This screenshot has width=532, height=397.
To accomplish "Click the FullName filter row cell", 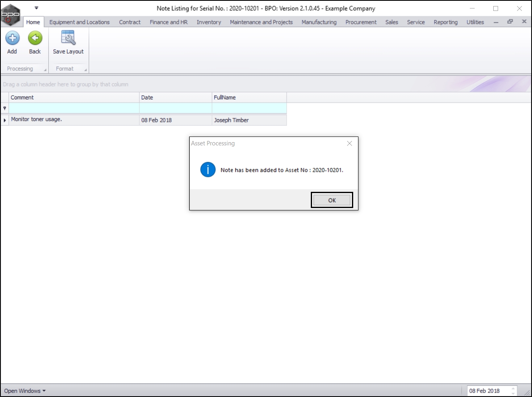I will 249,108.
